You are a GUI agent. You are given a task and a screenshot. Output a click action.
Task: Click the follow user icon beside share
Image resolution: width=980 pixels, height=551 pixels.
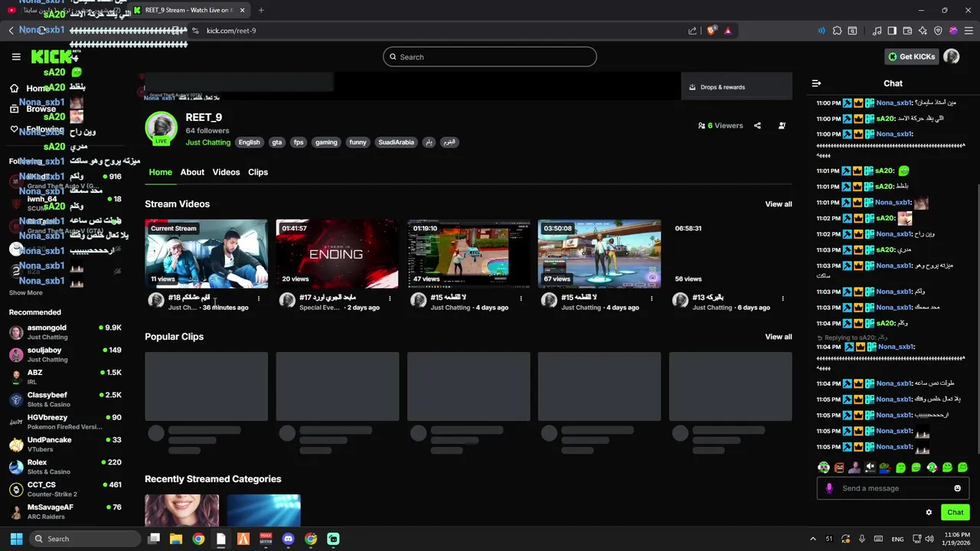[x=782, y=126]
